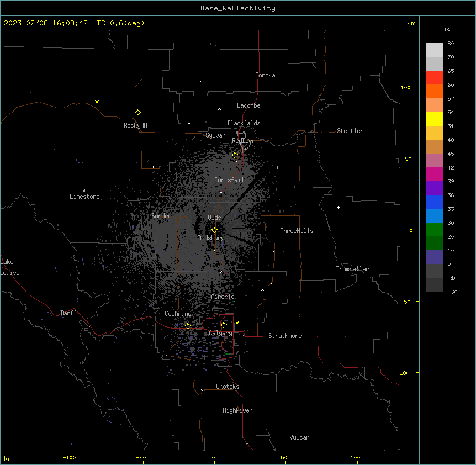Click the Base_Reflectivity title
Screen dimensions: 476x465
pos(238,8)
